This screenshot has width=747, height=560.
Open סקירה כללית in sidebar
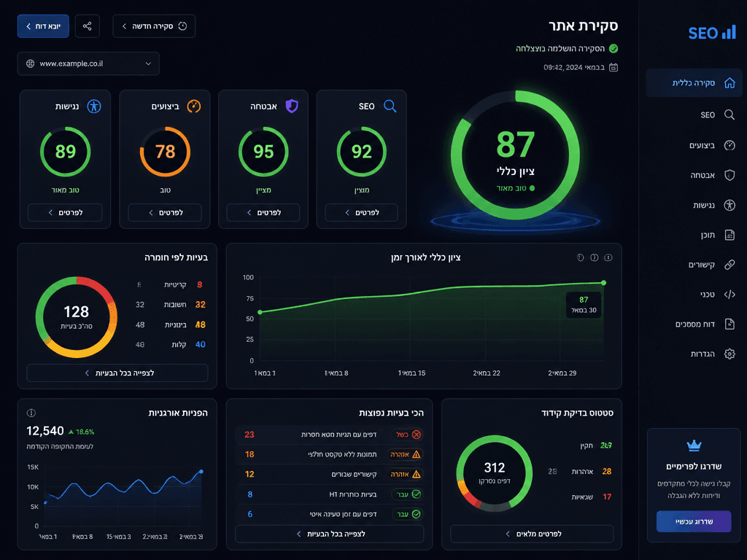tap(694, 83)
